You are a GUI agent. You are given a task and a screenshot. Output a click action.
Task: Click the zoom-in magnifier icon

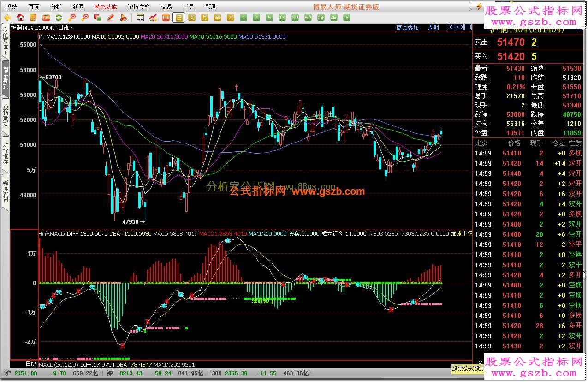point(72,18)
